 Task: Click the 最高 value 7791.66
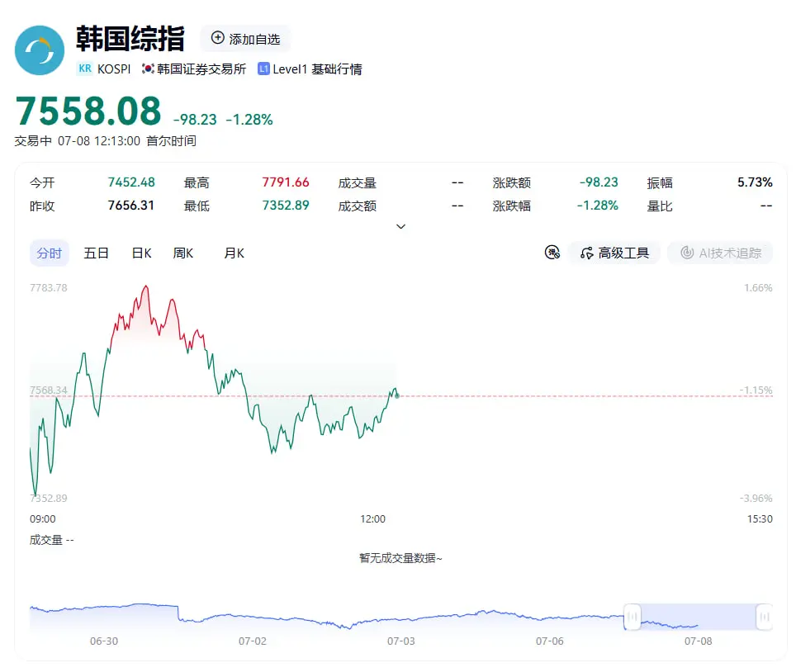tap(286, 182)
